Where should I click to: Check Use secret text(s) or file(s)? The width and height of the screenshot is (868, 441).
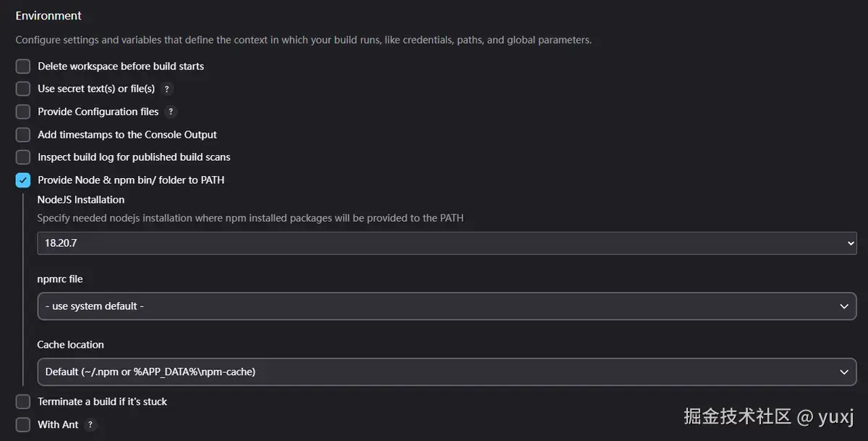coord(23,89)
